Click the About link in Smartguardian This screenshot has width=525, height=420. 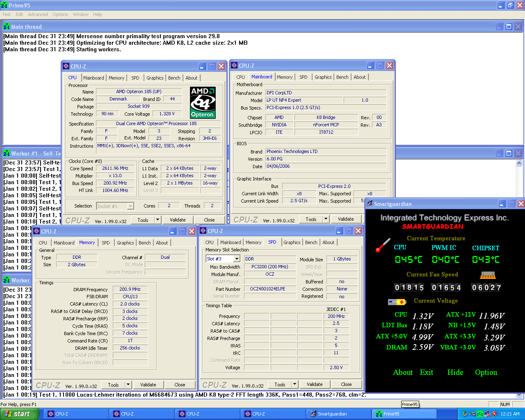(x=403, y=372)
